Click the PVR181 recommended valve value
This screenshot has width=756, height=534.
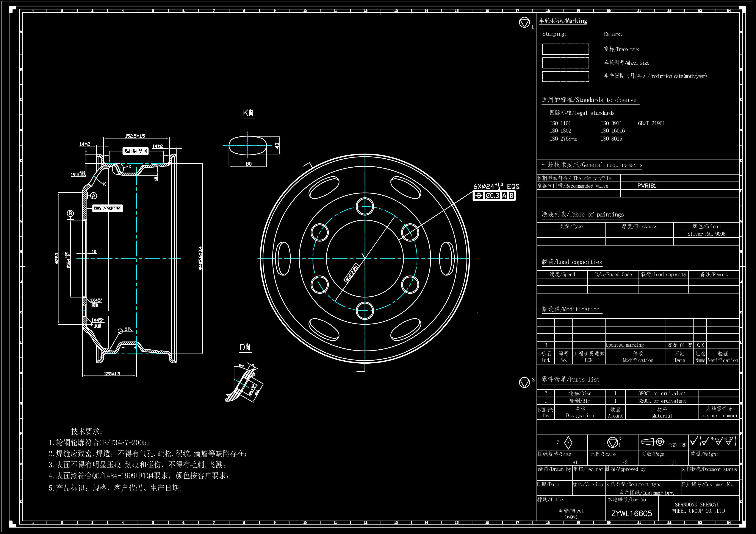(646, 186)
